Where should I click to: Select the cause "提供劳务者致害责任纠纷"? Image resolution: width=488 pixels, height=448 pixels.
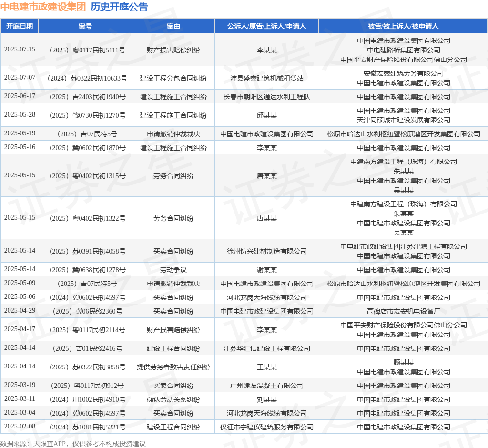[x=173, y=367]
